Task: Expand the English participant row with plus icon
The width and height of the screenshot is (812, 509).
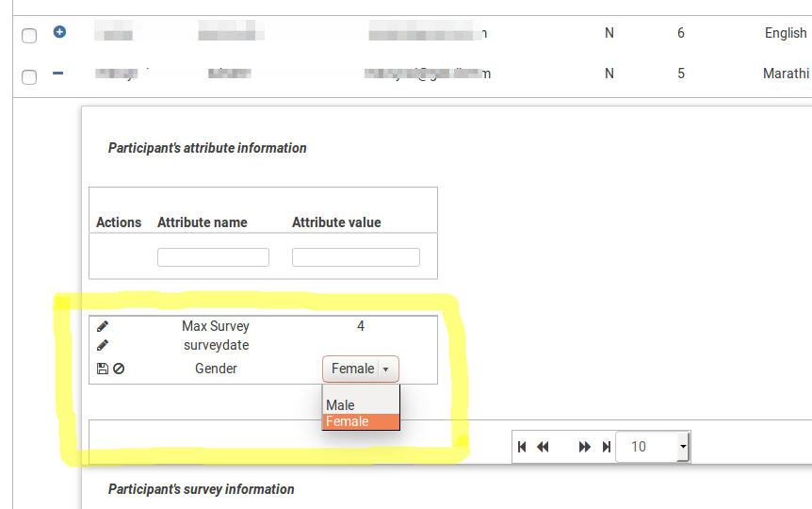Action: pos(59,32)
